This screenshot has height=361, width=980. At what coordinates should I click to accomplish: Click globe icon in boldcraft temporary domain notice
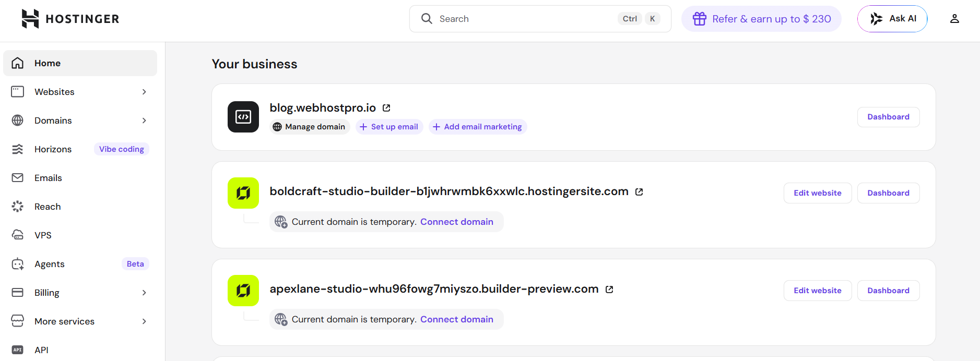(281, 222)
